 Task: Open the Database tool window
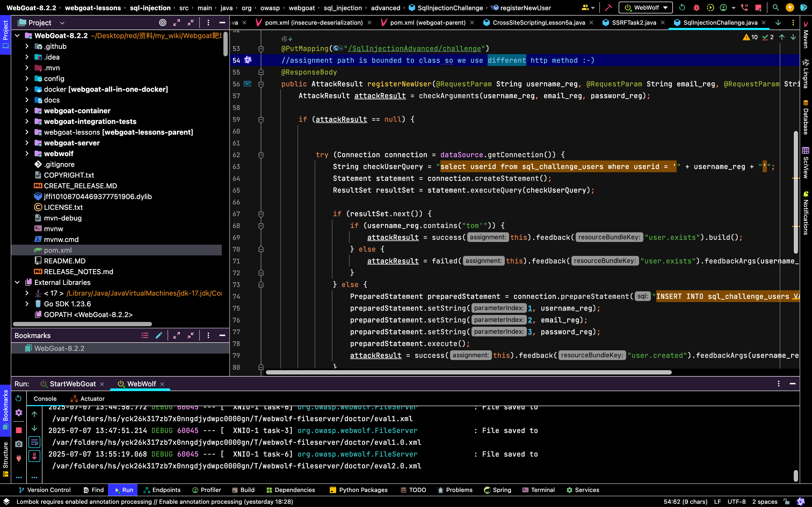pos(806,117)
